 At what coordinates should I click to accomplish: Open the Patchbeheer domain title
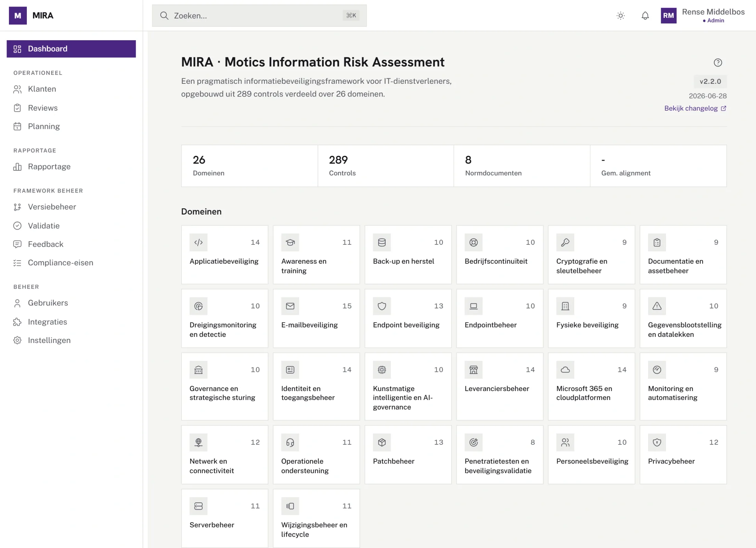(393, 461)
